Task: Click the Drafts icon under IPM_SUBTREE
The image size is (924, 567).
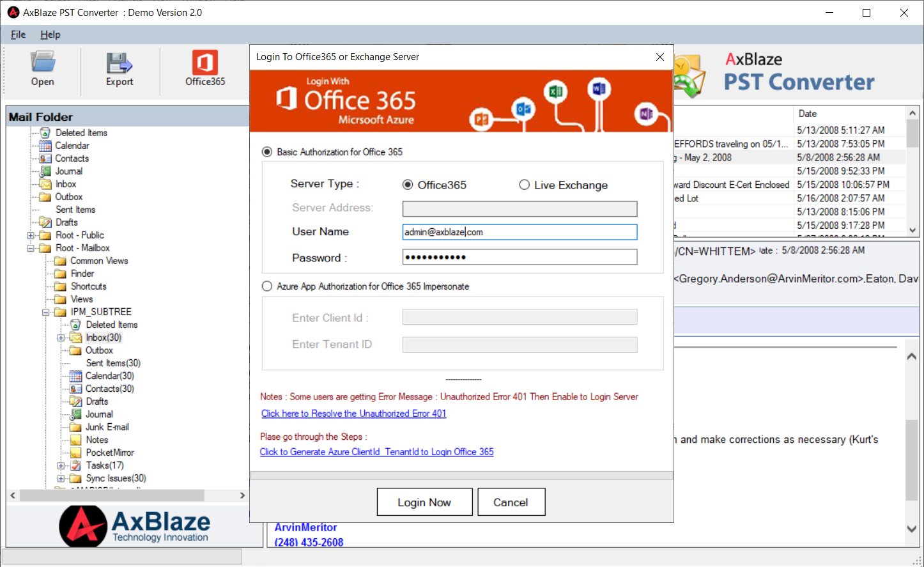Action: click(x=76, y=401)
